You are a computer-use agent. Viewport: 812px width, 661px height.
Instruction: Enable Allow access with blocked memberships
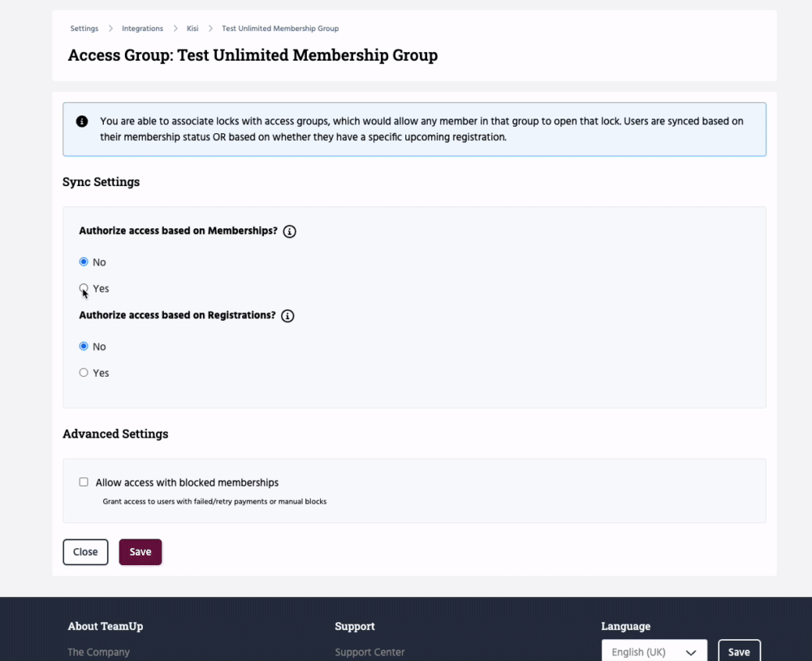coord(84,482)
